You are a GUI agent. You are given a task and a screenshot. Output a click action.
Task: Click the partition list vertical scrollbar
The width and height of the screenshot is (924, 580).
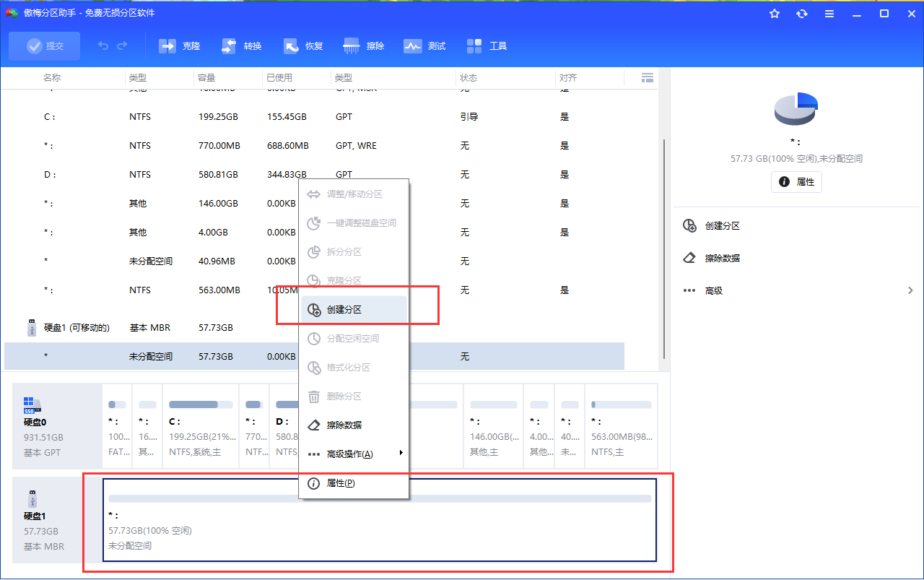(x=663, y=249)
